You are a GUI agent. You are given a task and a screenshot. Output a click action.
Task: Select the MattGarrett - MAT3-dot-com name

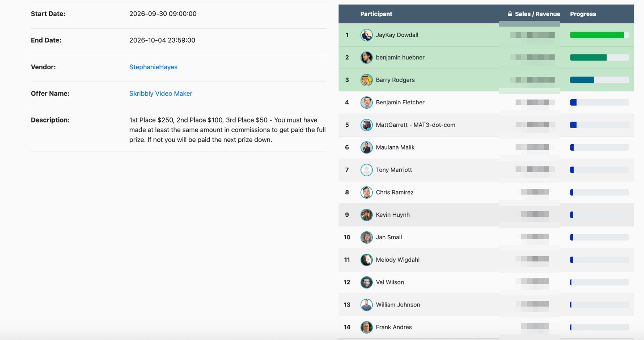click(x=415, y=125)
